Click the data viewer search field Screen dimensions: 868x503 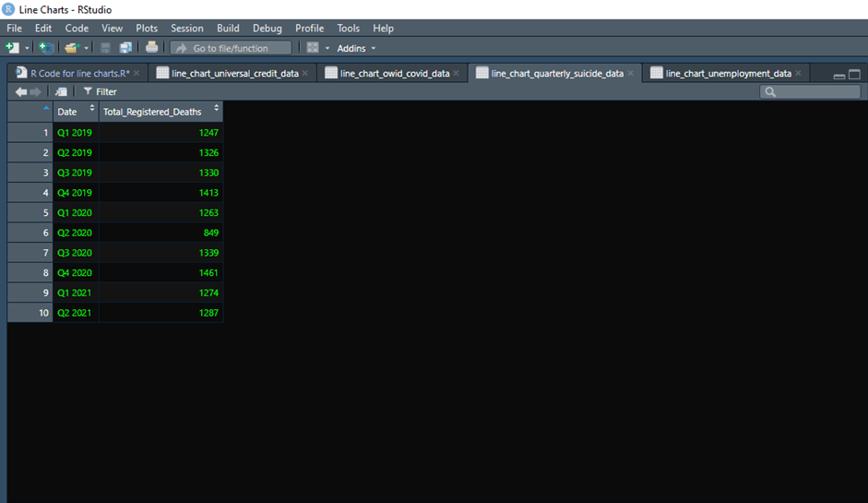coord(810,92)
